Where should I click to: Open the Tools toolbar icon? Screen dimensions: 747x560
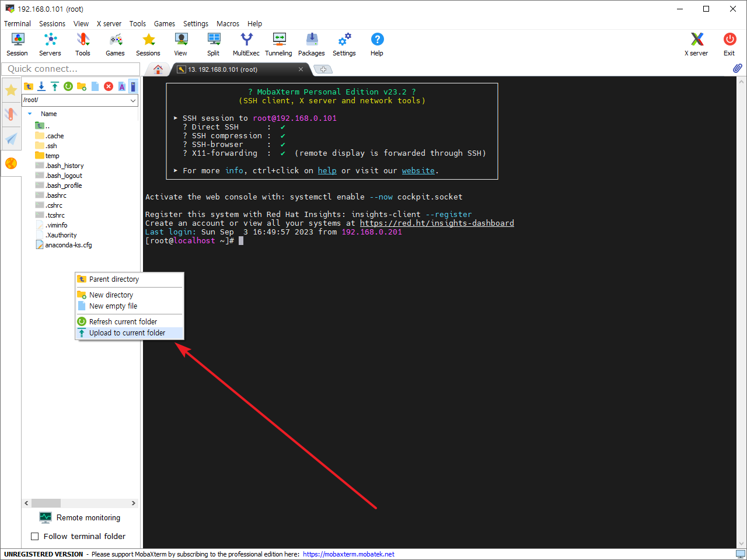click(x=83, y=44)
